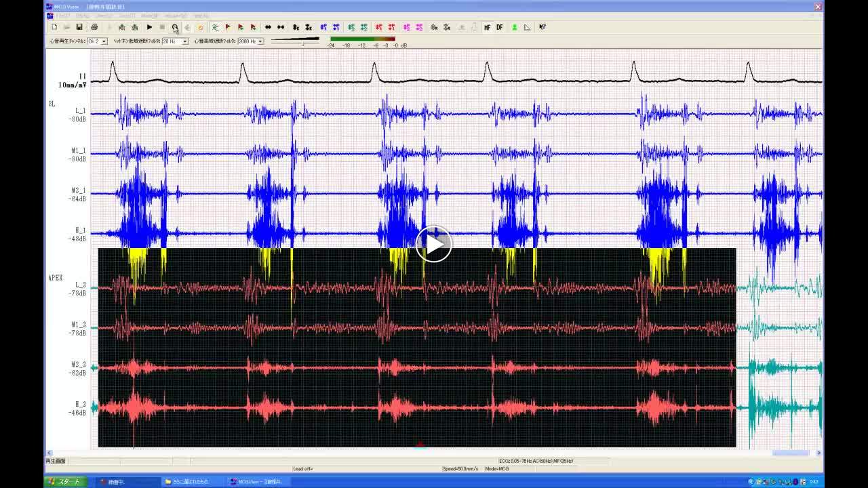The width and height of the screenshot is (868, 488).
Task: Click the new document icon in toolbar
Action: [x=54, y=27]
